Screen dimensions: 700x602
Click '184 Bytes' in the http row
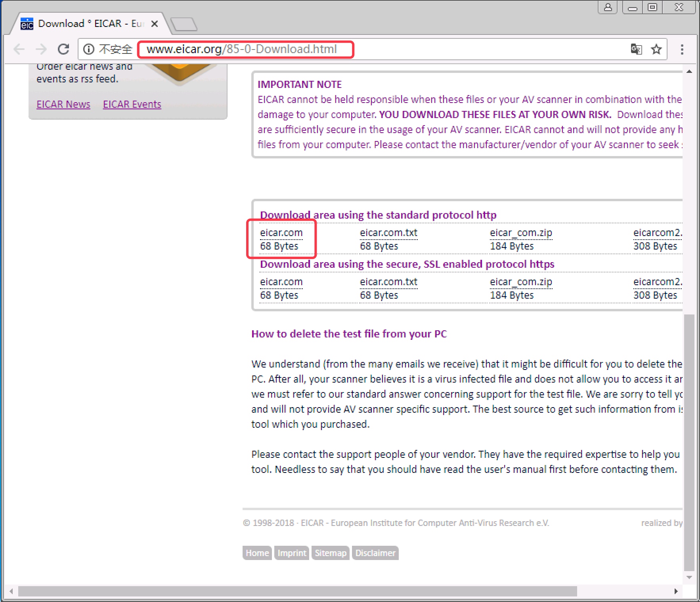tap(512, 246)
